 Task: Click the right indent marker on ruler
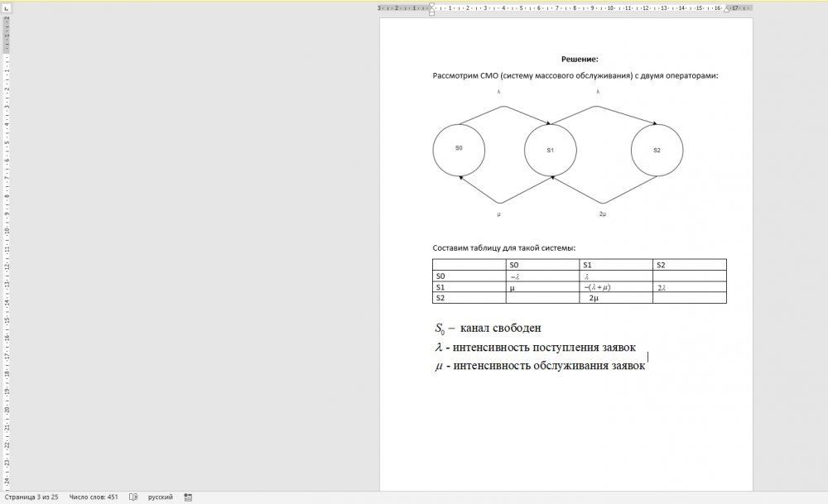tap(727, 8)
